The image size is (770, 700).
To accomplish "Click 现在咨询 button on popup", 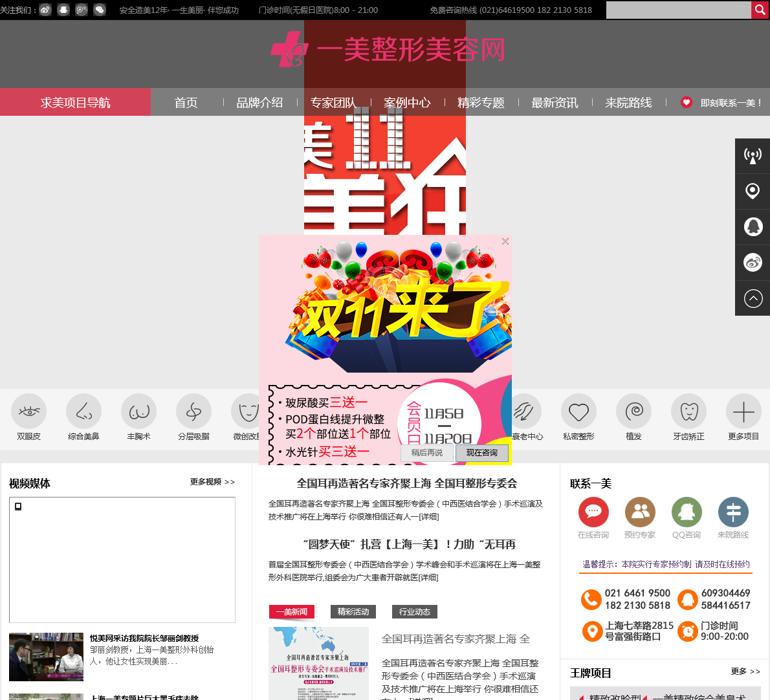I will click(x=482, y=453).
